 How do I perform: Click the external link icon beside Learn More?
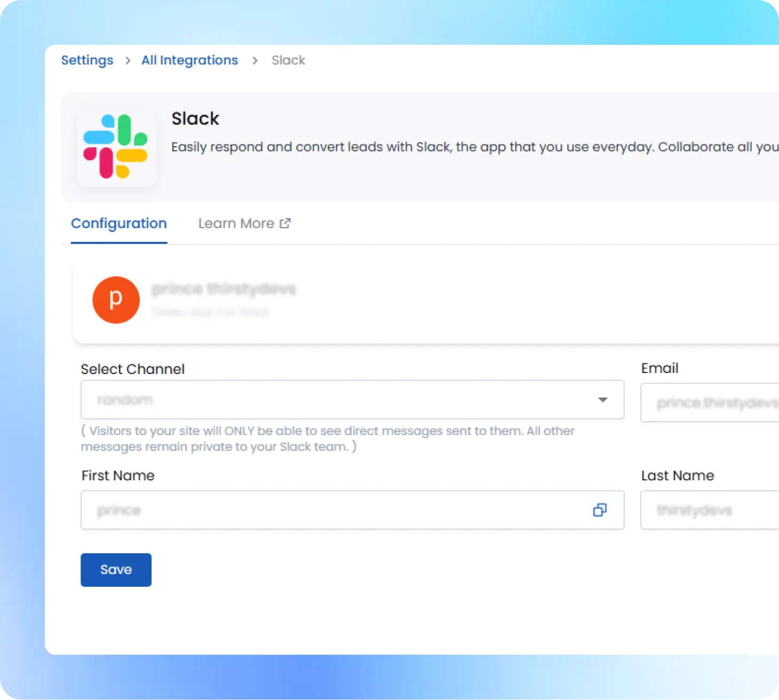tap(285, 223)
